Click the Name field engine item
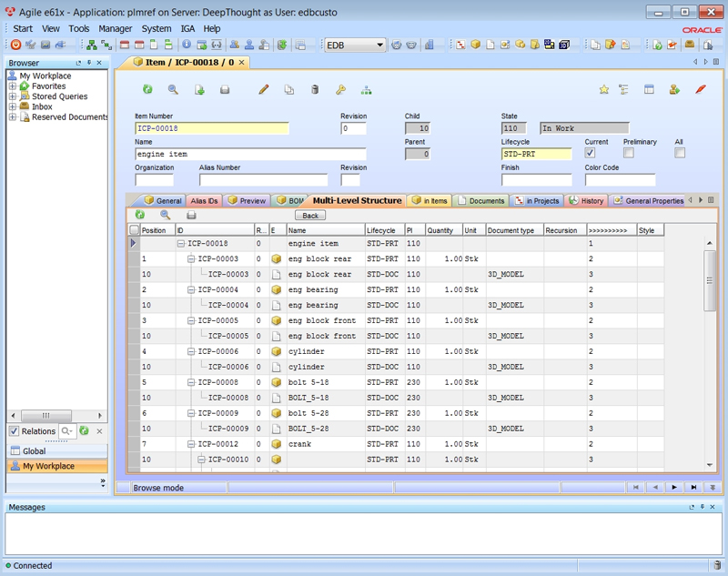Image resolution: width=728 pixels, height=576 pixels. point(250,154)
